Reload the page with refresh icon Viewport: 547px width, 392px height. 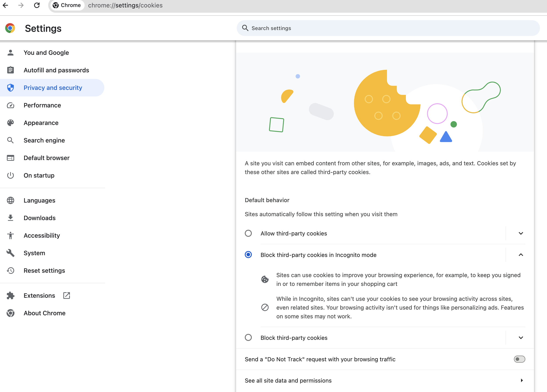pos(37,5)
